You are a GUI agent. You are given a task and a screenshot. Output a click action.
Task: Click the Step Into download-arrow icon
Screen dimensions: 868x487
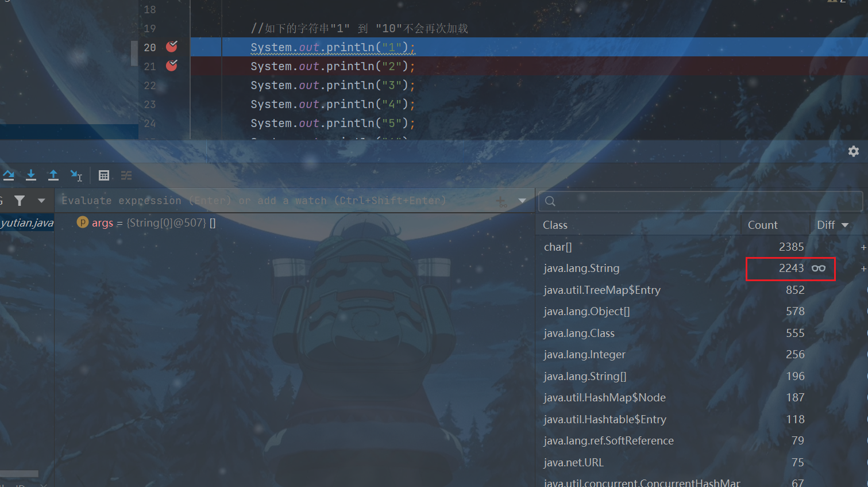click(31, 175)
